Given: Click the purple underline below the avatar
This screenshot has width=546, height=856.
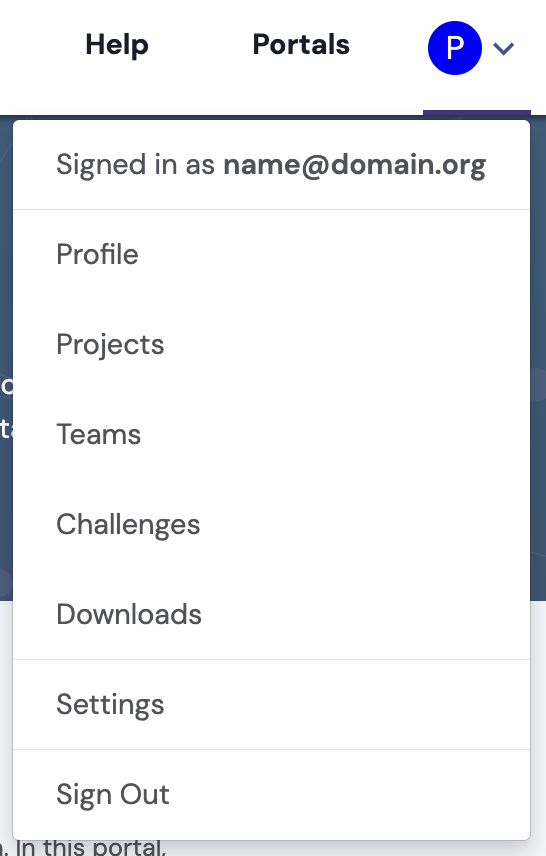Looking at the screenshot, I should pyautogui.click(x=477, y=112).
